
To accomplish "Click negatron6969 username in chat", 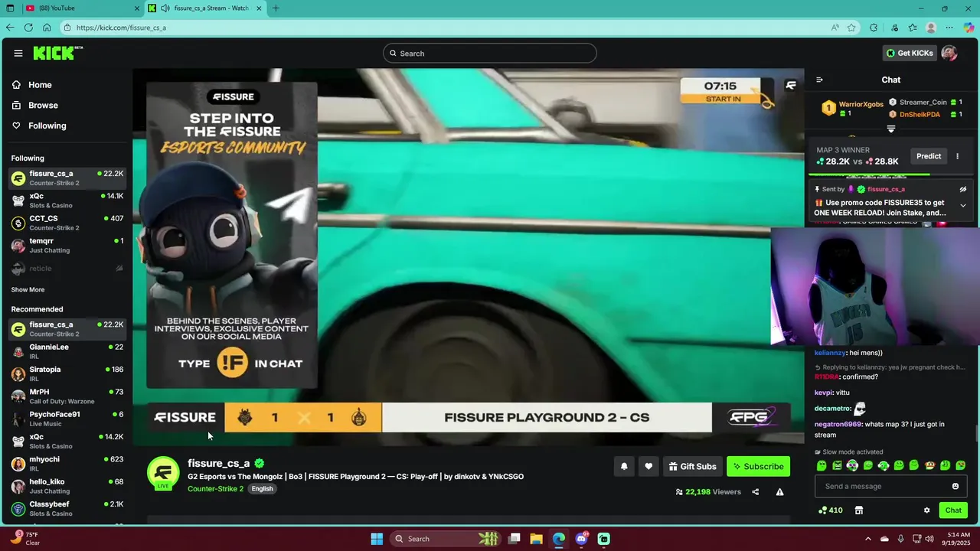I will pos(838,424).
